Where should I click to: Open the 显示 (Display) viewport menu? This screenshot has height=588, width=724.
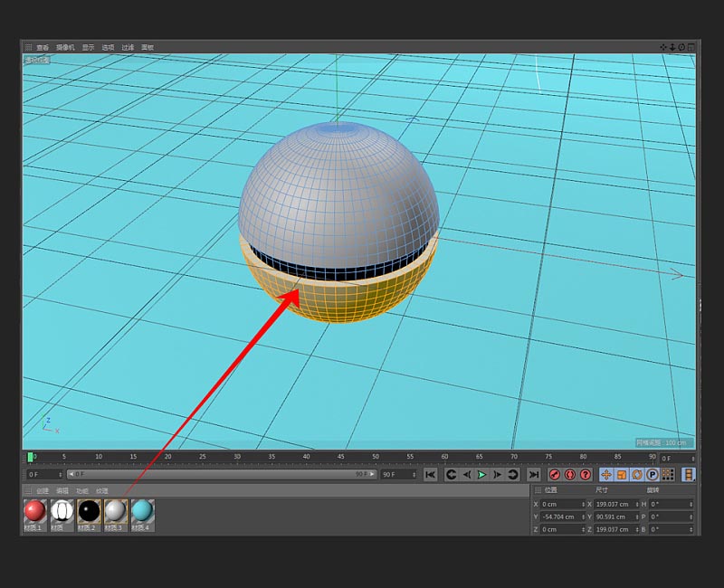click(x=88, y=47)
